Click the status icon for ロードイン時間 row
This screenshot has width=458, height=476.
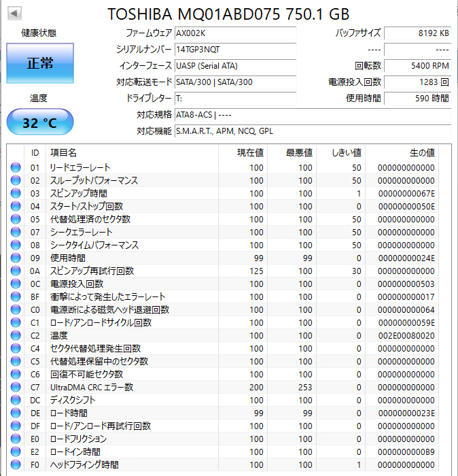16,452
